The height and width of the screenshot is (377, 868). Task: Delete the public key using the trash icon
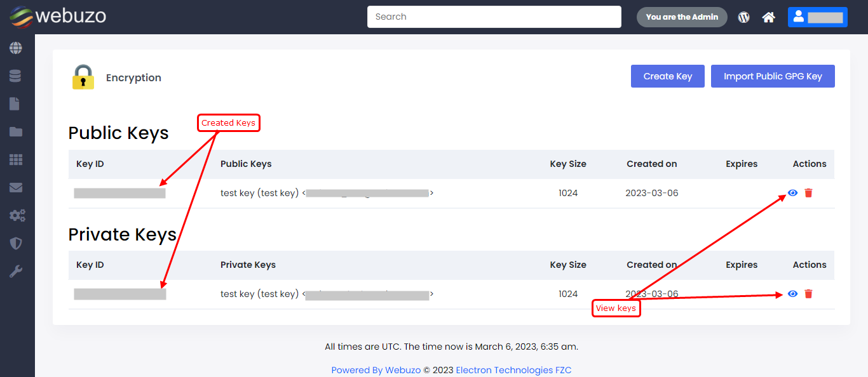pyautogui.click(x=808, y=193)
